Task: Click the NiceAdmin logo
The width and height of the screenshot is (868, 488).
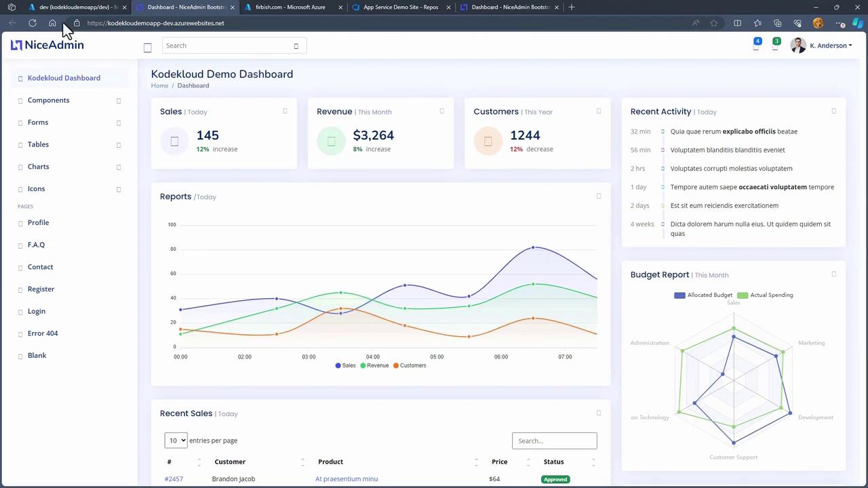Action: pyautogui.click(x=47, y=45)
